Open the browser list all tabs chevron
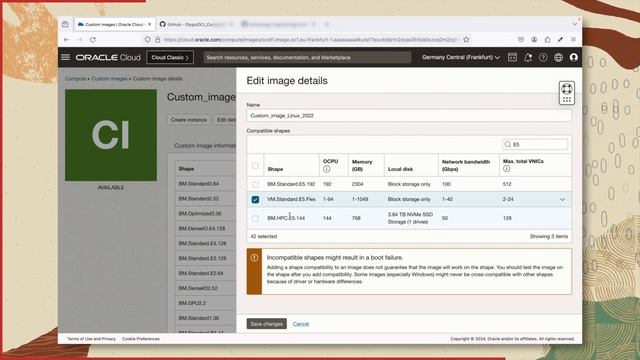640x360 pixels. click(x=575, y=24)
